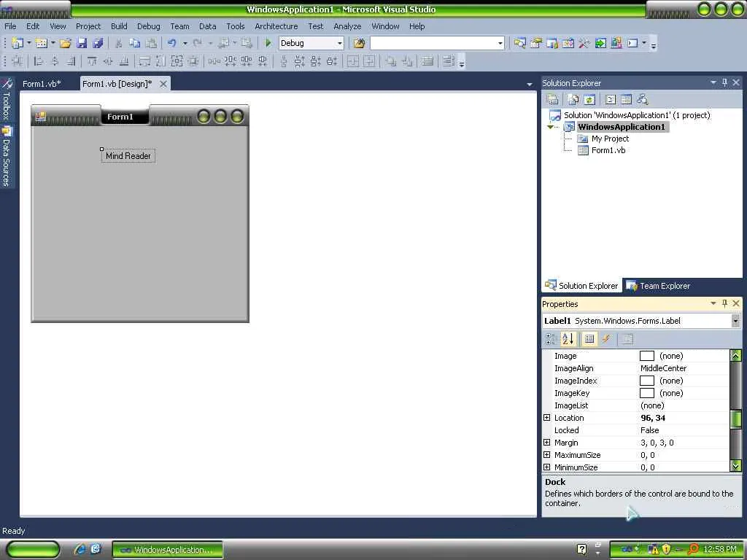Show Events lightning bolt in Properties

(606, 339)
